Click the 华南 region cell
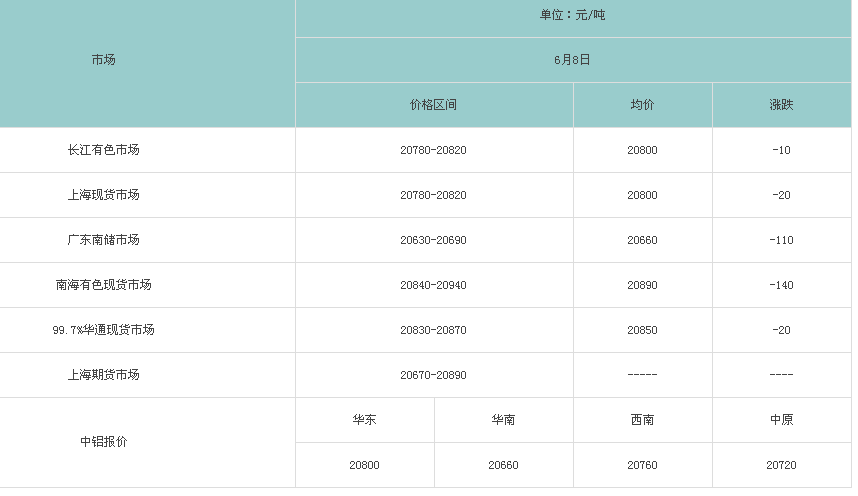The image size is (858, 496). (x=503, y=420)
